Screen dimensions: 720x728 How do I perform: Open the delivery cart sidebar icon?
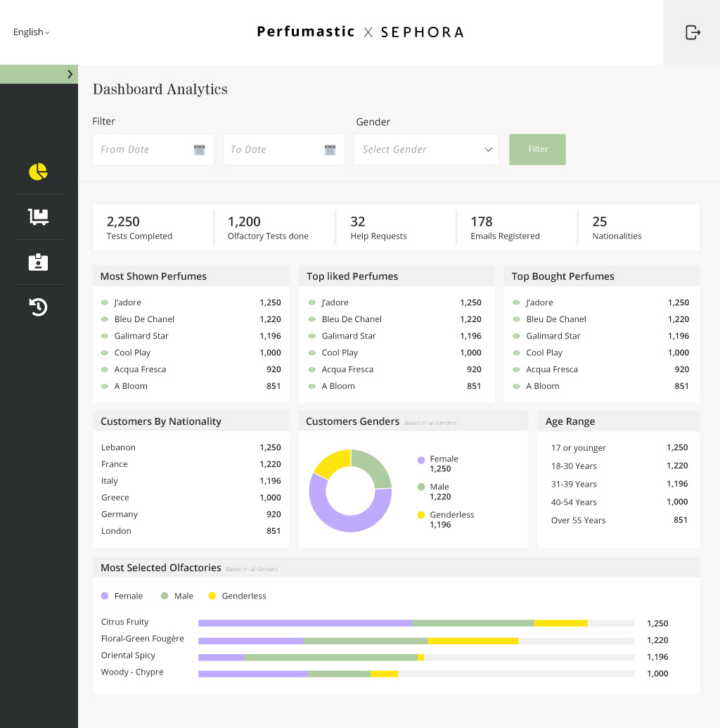point(38,217)
